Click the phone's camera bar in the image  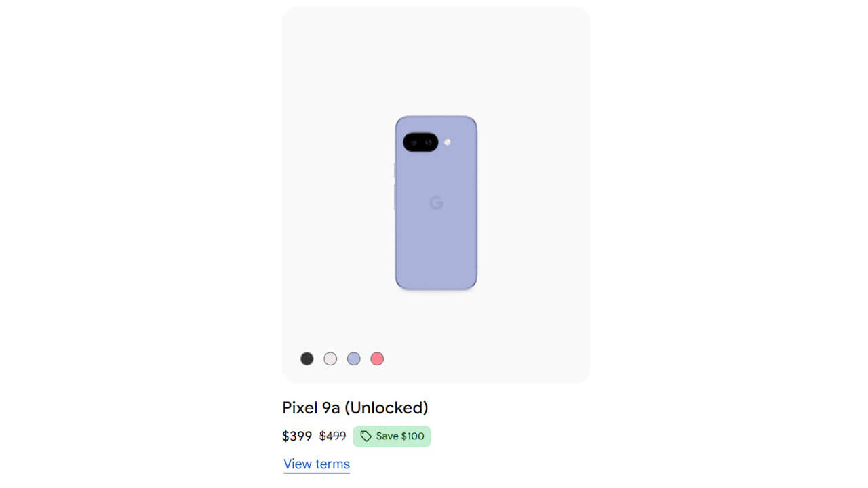pos(420,142)
